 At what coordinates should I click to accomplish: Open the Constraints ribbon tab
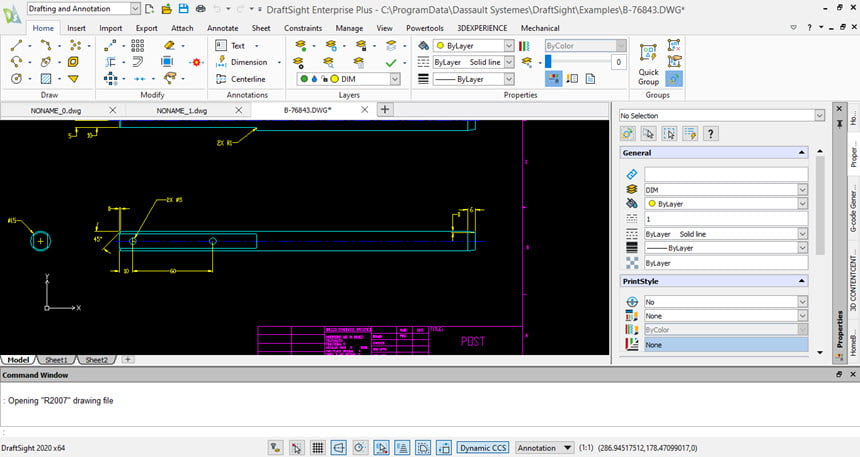[303, 28]
